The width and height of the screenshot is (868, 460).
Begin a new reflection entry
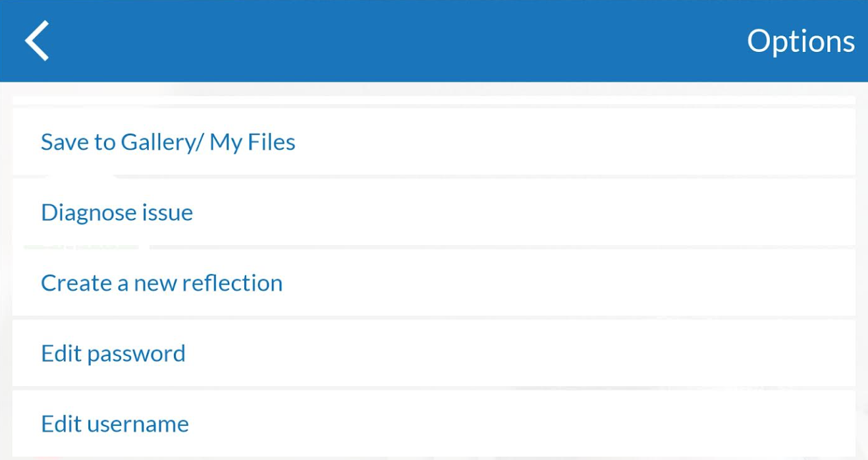(433, 283)
